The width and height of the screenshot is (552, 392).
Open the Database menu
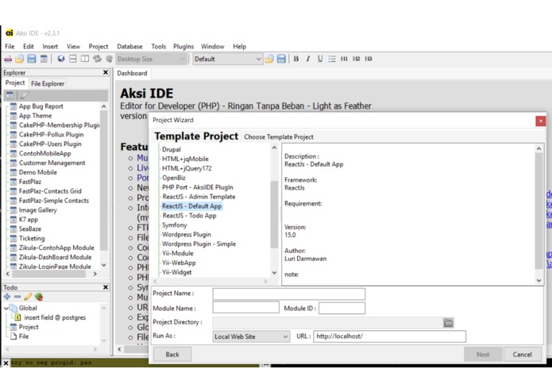tap(129, 46)
